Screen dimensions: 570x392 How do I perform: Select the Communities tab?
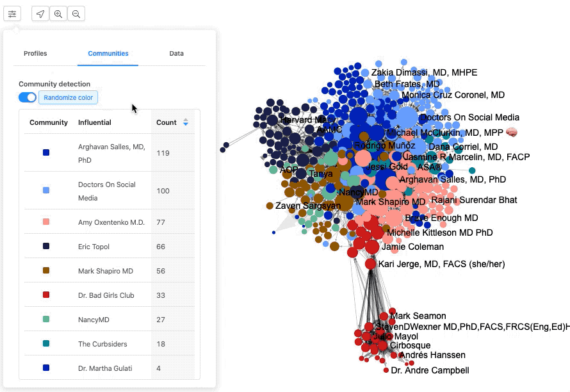tap(108, 53)
